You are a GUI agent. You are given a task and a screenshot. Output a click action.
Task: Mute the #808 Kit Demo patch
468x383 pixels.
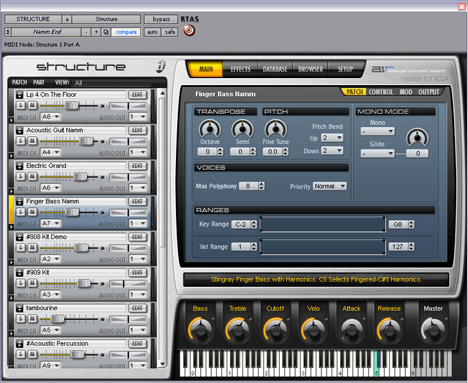pos(32,248)
